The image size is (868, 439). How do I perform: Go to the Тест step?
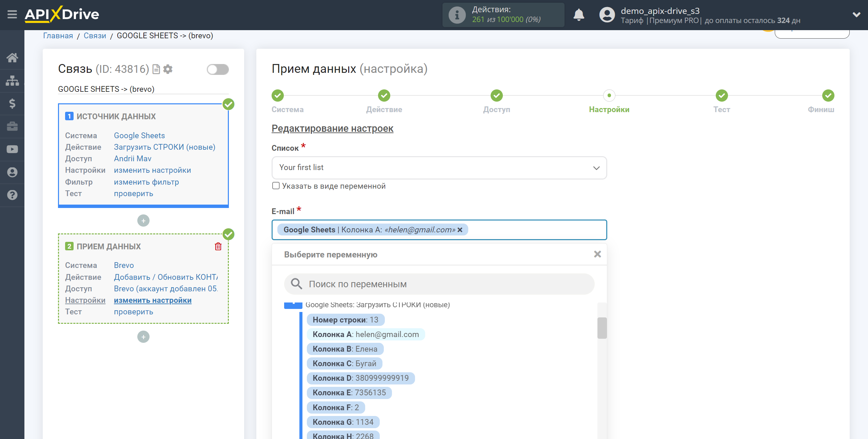click(x=722, y=96)
